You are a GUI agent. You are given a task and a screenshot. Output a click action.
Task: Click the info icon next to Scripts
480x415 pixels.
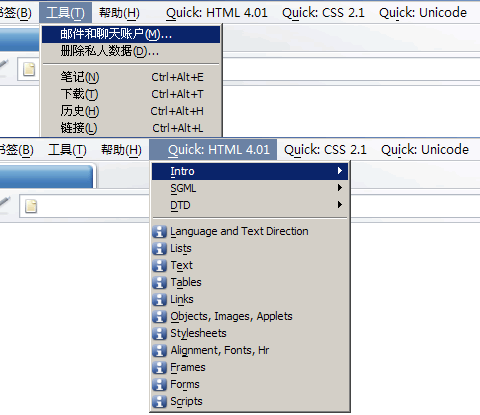tap(159, 401)
